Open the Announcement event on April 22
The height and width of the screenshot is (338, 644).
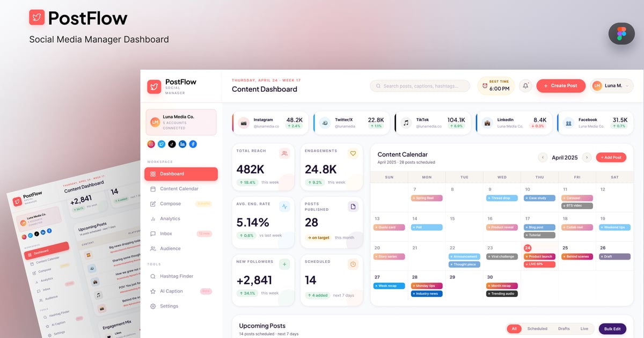(x=465, y=256)
